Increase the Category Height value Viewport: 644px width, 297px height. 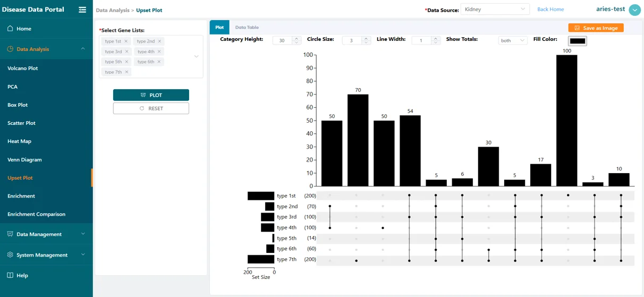[x=296, y=38]
